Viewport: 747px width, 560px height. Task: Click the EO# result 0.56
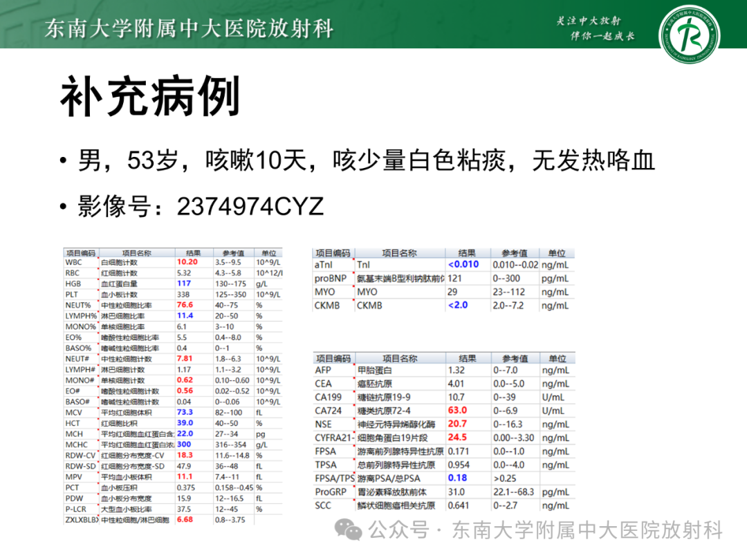(x=185, y=391)
